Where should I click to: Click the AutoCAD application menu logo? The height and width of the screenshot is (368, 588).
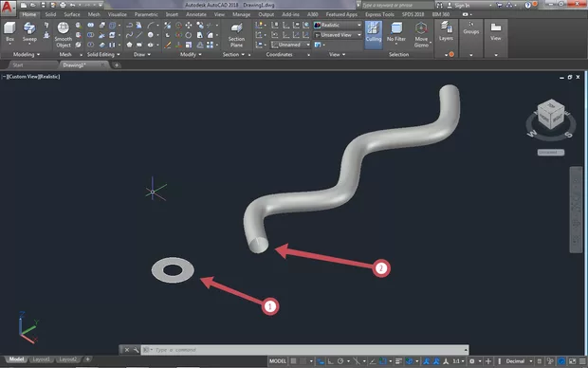click(8, 8)
